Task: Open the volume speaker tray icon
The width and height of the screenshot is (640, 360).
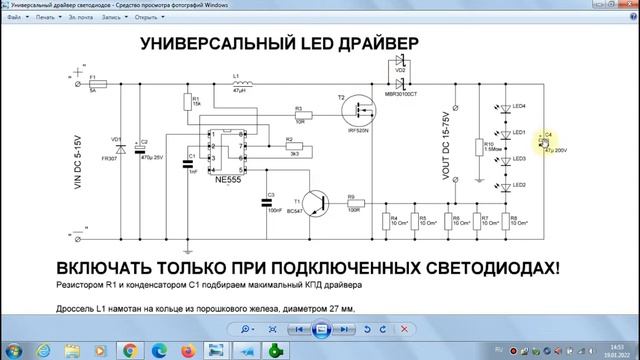Action: 591,351
